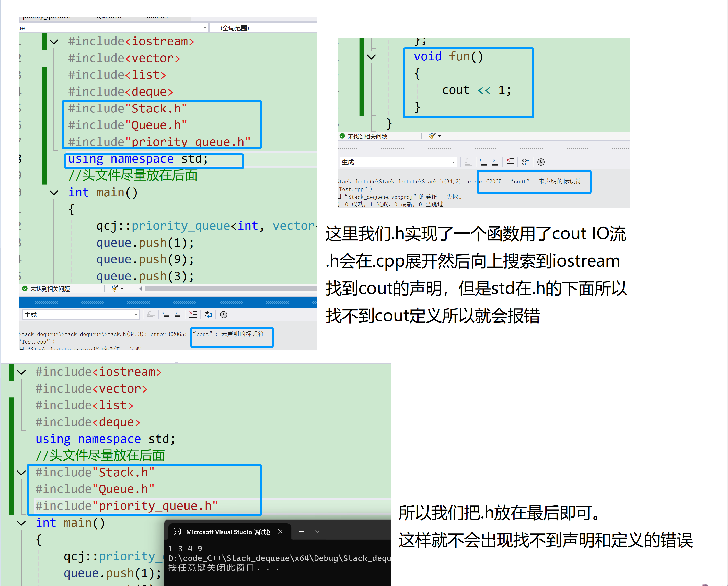Click previous message icon under void fun() pane

483,162
